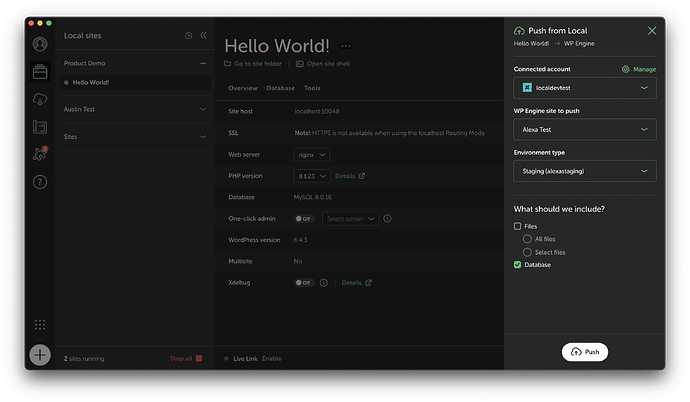Click the Go to site folder icon
This screenshot has height=402, width=690.
tap(228, 64)
